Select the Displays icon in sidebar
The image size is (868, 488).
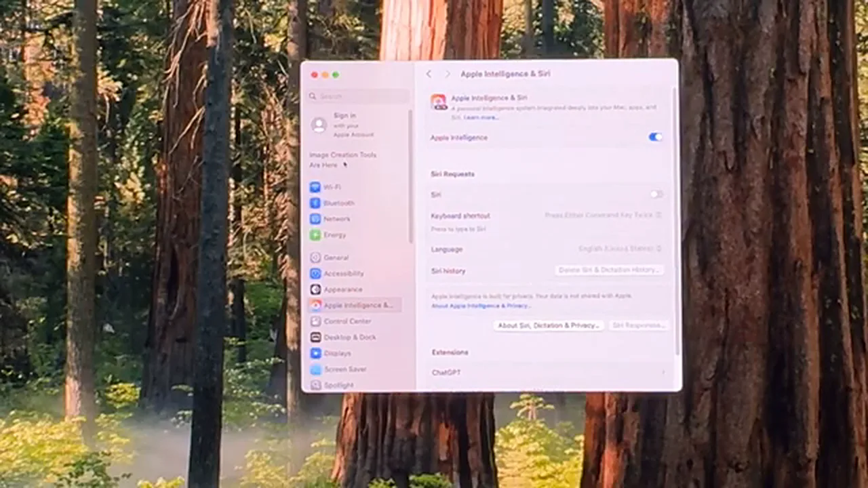pyautogui.click(x=315, y=353)
